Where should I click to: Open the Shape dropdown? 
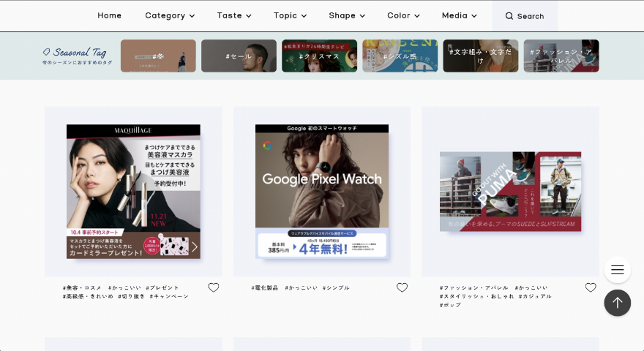[x=347, y=15]
